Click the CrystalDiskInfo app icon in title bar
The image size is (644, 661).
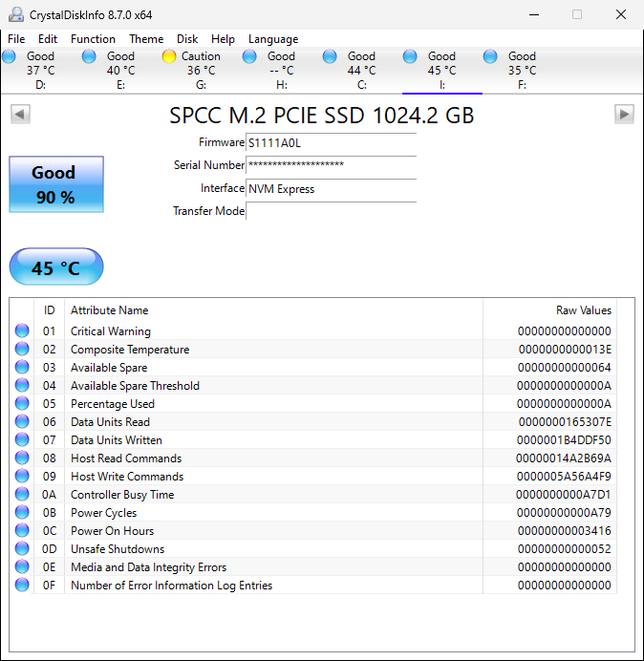15,14
